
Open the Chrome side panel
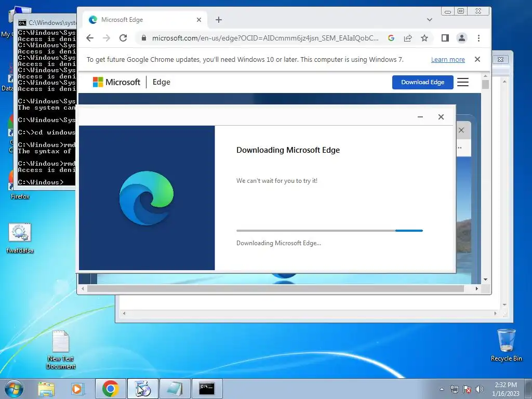click(x=445, y=38)
